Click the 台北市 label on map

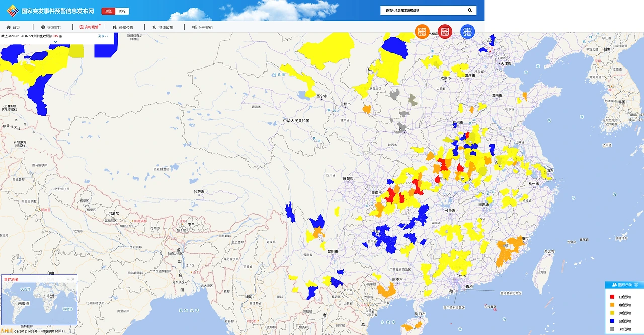click(550, 252)
